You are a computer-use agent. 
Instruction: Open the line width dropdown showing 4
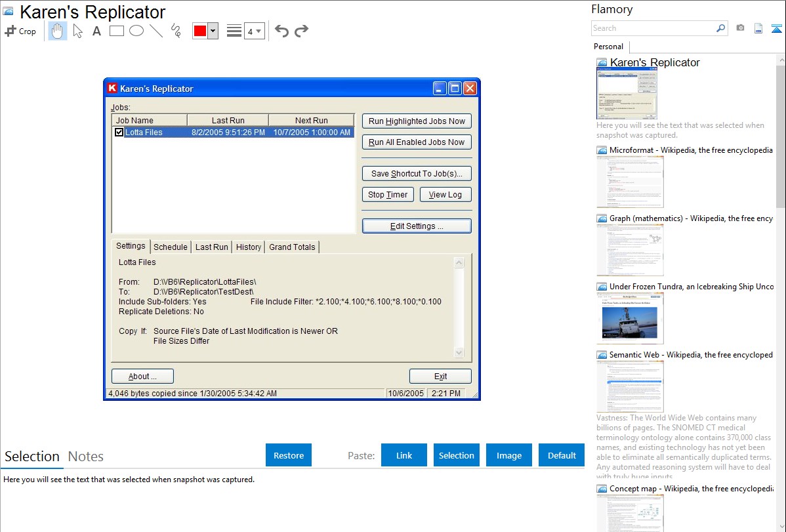click(254, 31)
